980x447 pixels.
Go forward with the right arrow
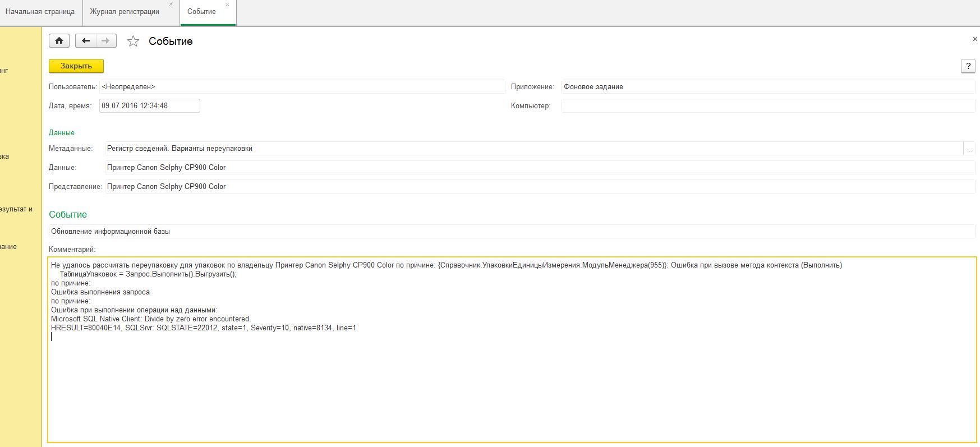click(105, 41)
